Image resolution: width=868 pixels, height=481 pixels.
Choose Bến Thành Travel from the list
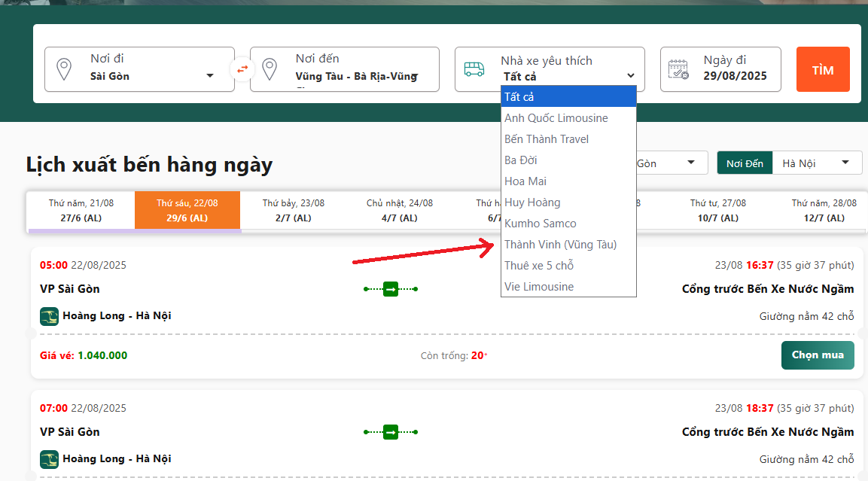coord(568,139)
